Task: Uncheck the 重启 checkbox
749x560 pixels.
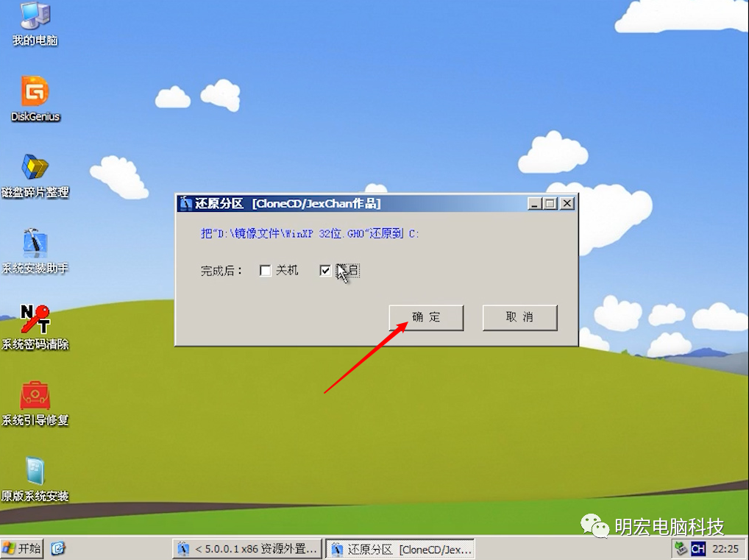Action: tap(325, 271)
